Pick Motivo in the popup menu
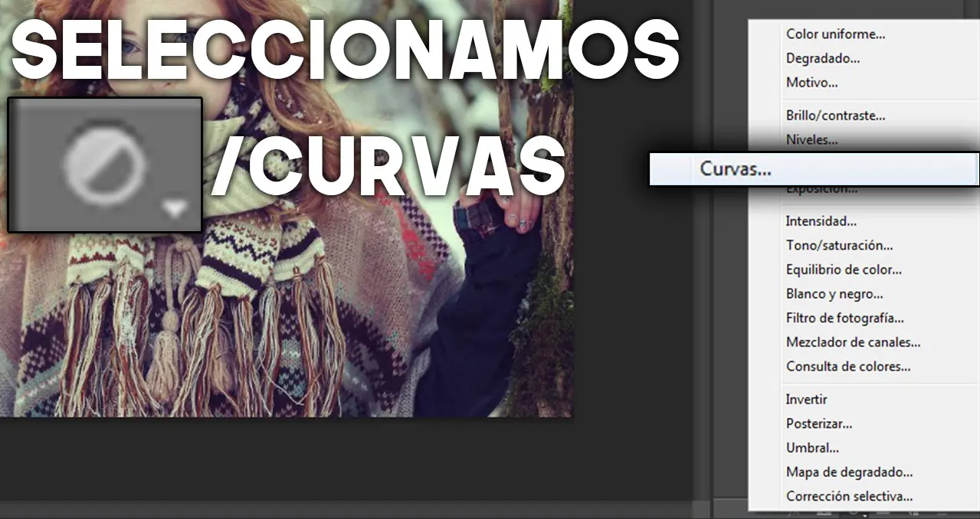This screenshot has height=519, width=980. 811,83
